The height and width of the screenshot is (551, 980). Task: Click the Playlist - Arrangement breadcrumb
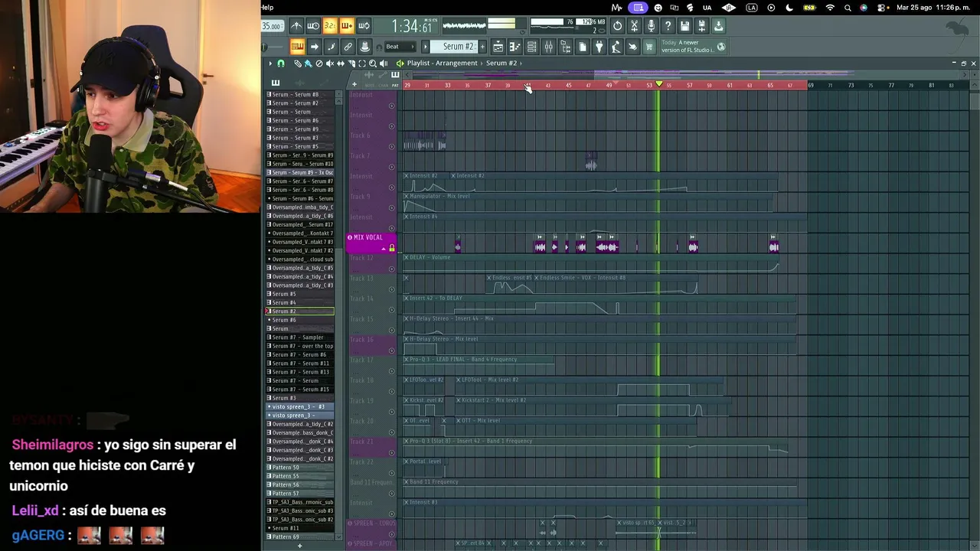[442, 64]
